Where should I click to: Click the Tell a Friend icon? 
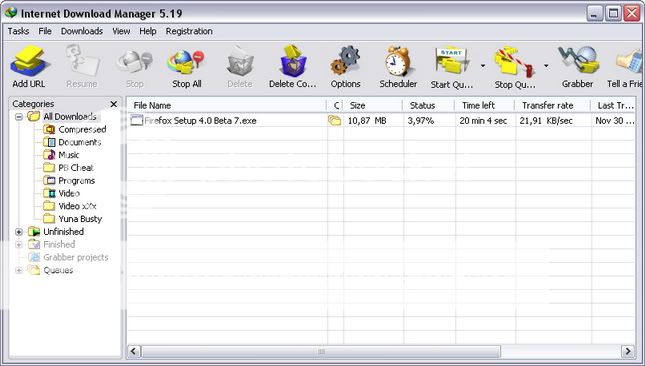[x=629, y=62]
